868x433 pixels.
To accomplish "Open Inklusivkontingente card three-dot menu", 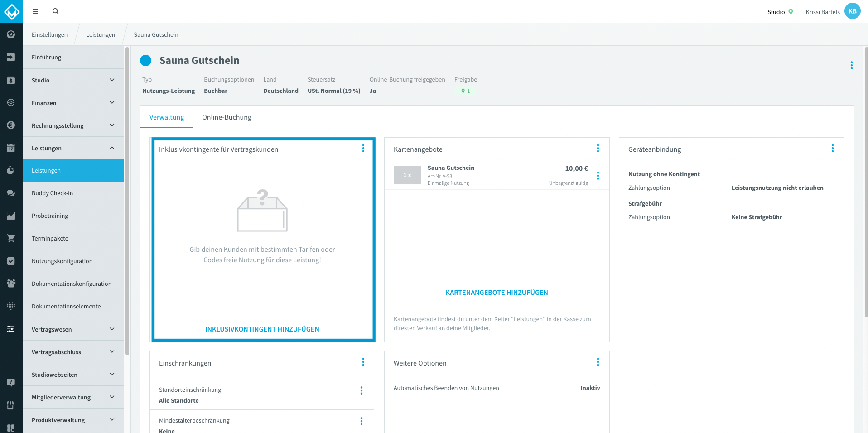I will pyautogui.click(x=363, y=148).
